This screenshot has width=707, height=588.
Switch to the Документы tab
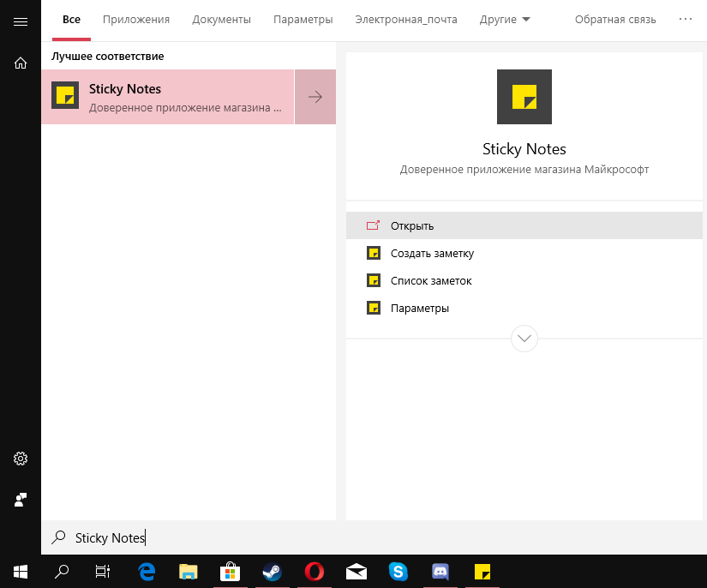point(221,20)
